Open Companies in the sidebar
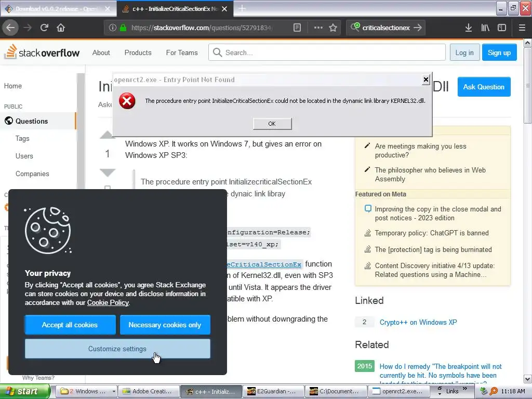Image resolution: width=532 pixels, height=399 pixels. [x=32, y=174]
